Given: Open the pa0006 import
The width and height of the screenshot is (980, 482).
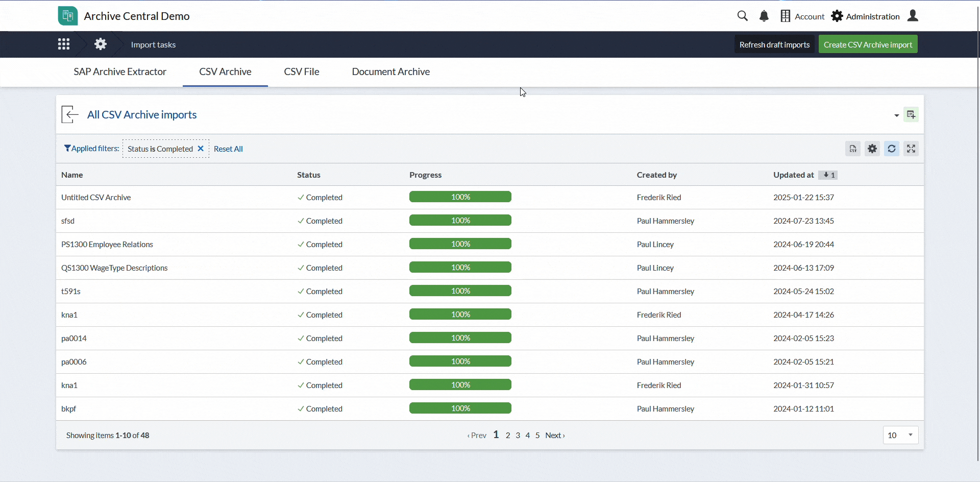Looking at the screenshot, I should 490,362.
